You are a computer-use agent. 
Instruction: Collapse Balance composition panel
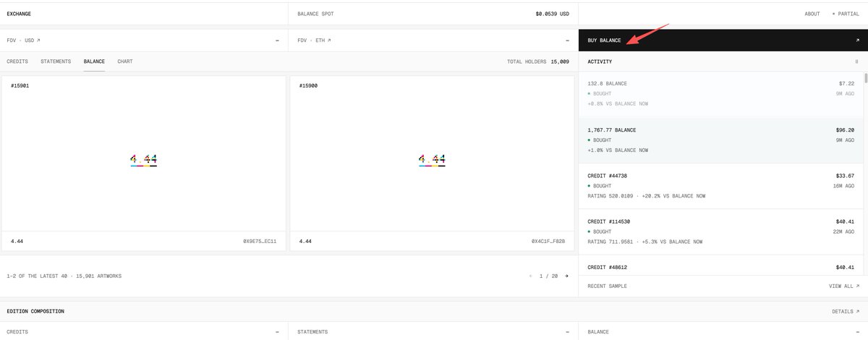coord(857,332)
